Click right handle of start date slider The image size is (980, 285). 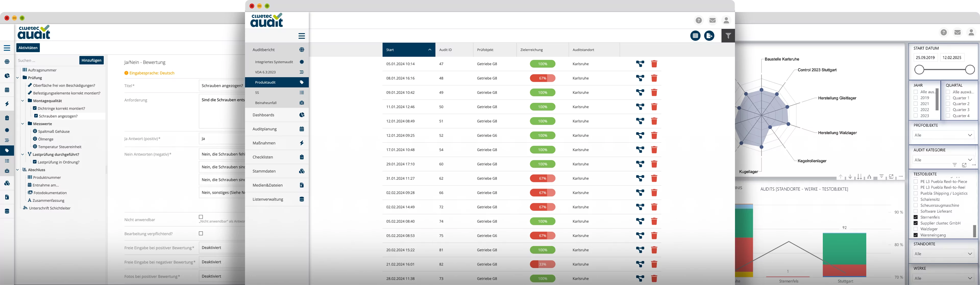(x=970, y=70)
